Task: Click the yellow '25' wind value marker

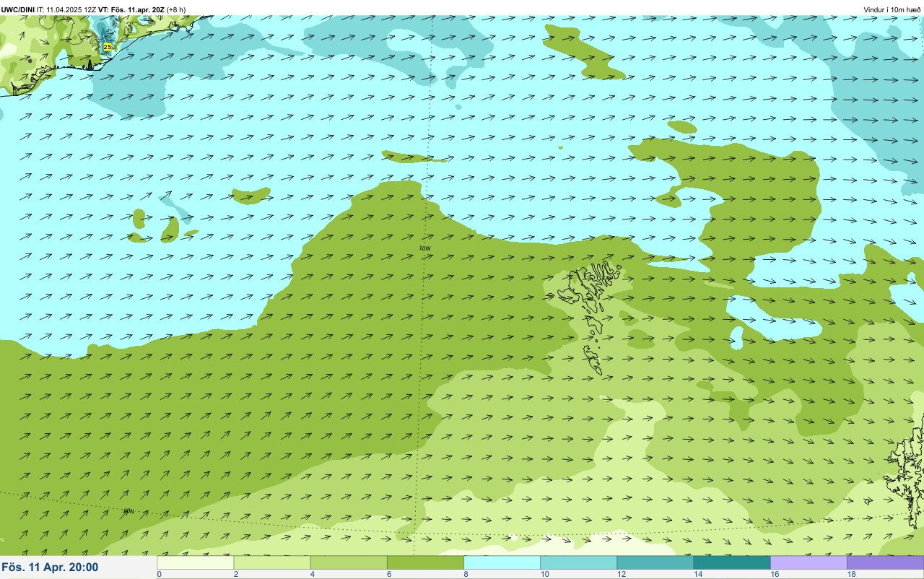Action: (108, 46)
